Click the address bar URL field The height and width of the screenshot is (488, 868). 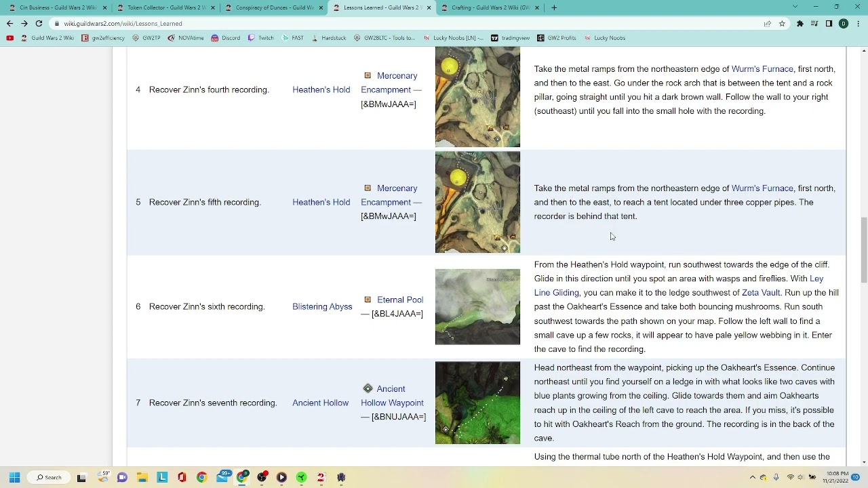407,24
